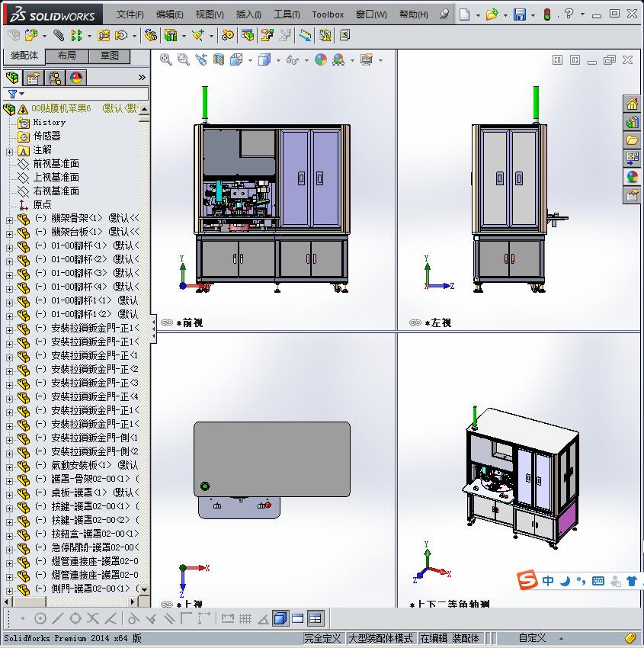Start a New Motion Study
Screen dimensions: 644x648
pos(227,36)
